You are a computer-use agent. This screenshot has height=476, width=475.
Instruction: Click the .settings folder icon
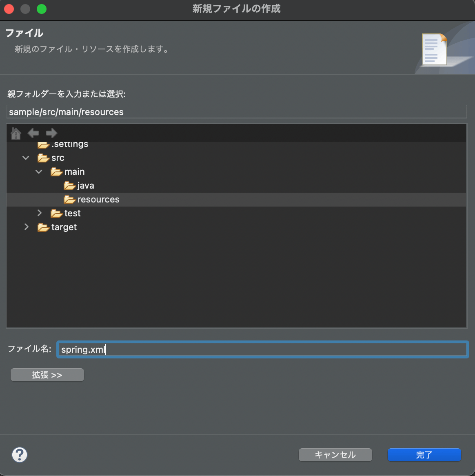coord(43,145)
